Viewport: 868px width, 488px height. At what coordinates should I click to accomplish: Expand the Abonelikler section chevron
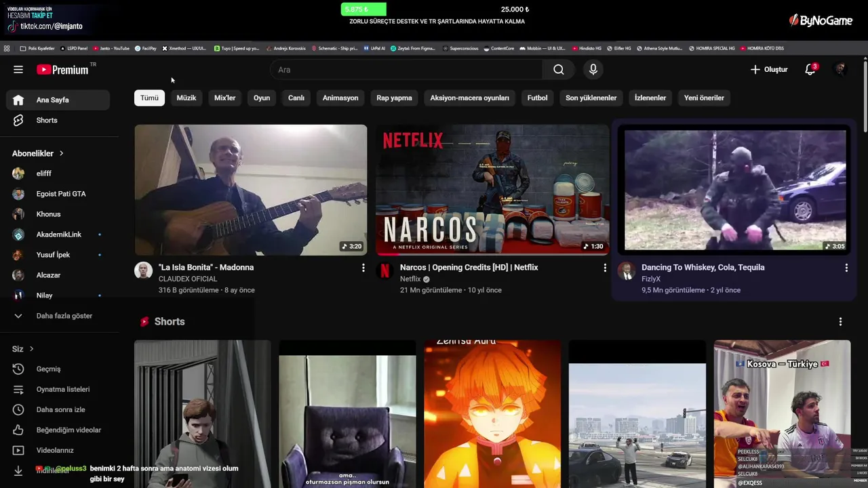pos(61,154)
